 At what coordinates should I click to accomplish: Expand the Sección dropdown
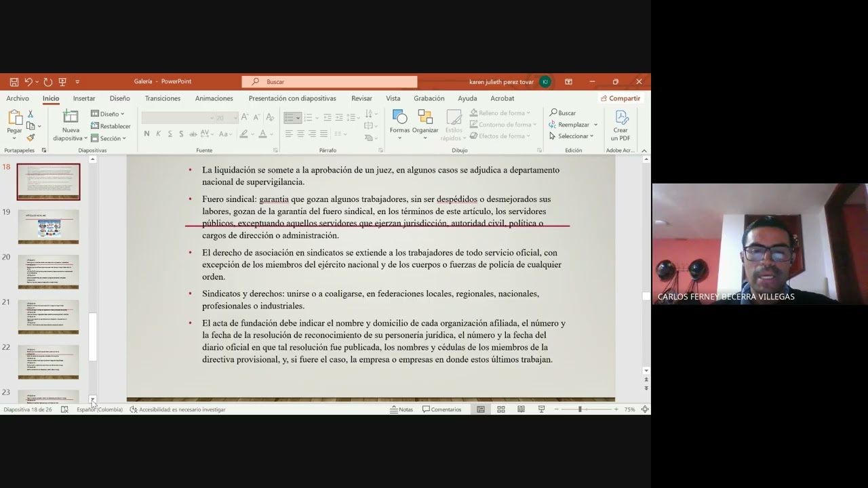(108, 138)
